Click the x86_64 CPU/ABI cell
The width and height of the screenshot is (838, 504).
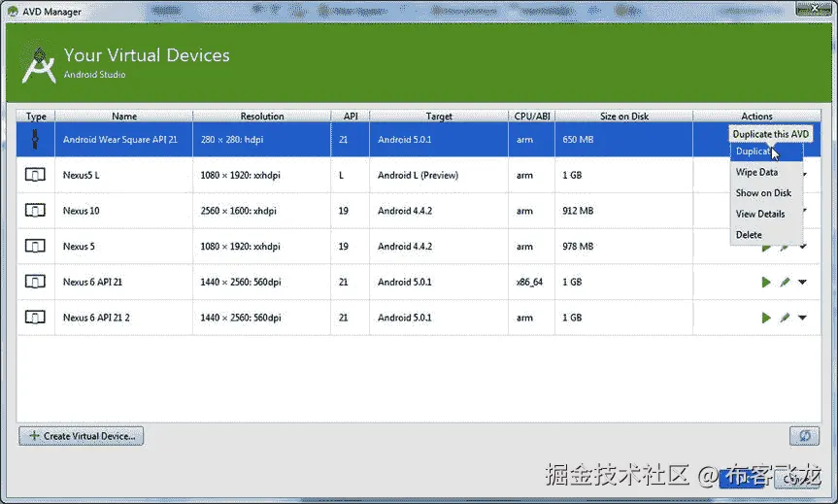(x=532, y=282)
